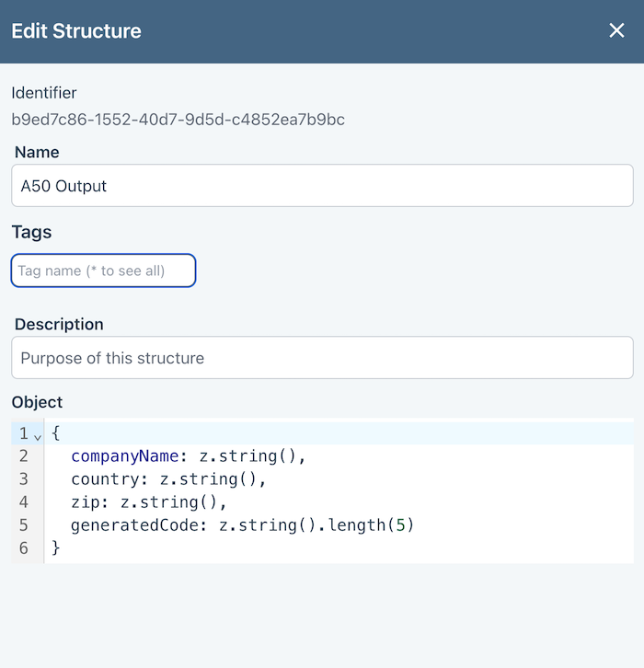
Task: Click the Tags label
Action: tap(31, 232)
